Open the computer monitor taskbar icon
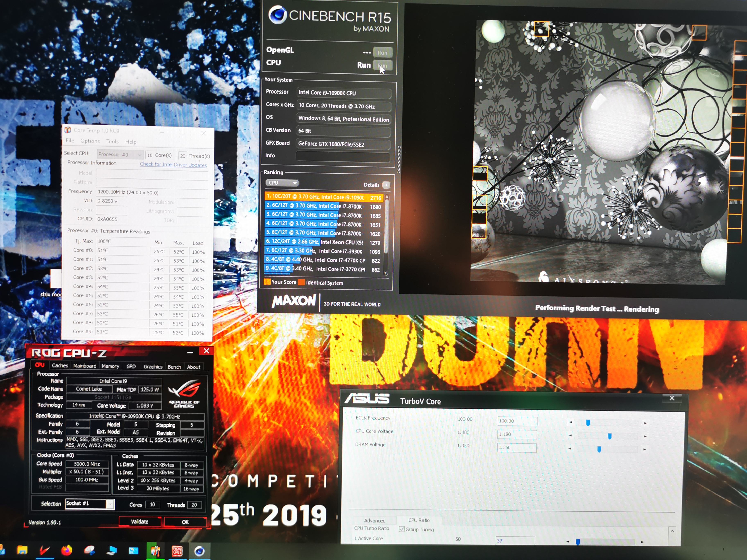 pos(111,551)
